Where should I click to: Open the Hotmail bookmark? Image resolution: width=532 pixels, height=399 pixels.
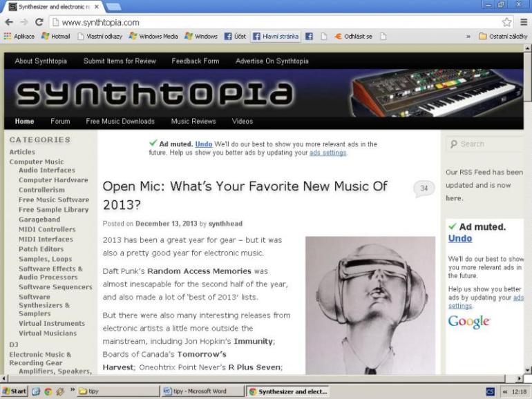[x=56, y=37]
